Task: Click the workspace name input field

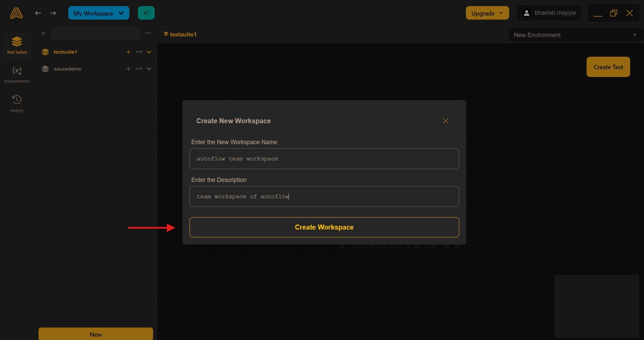Action: click(324, 159)
